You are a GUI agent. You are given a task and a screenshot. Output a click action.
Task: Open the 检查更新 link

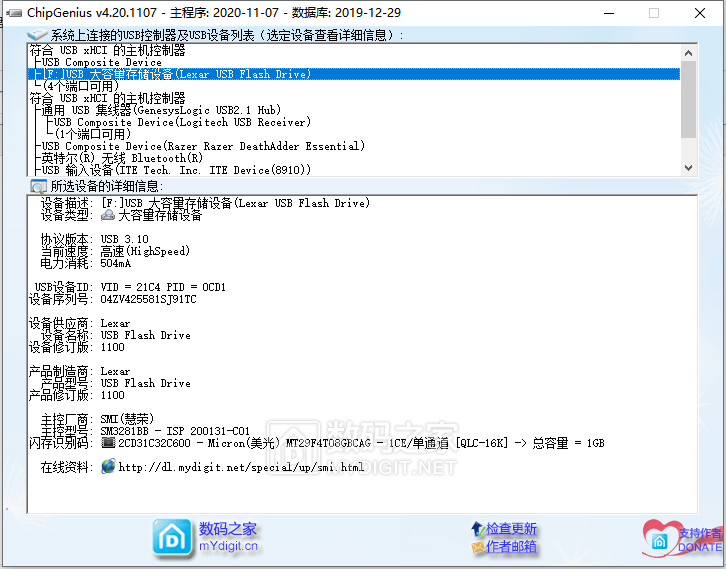[x=511, y=528]
